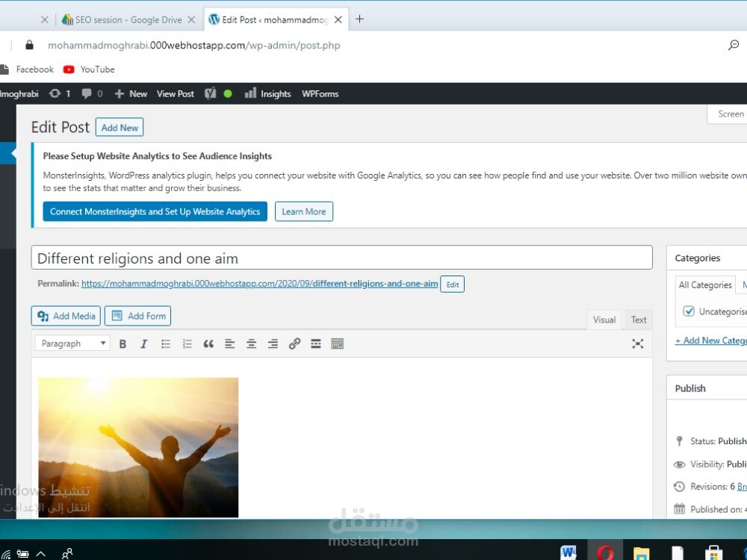Switch editor to Text tab
The width and height of the screenshot is (747, 560).
pos(639,320)
